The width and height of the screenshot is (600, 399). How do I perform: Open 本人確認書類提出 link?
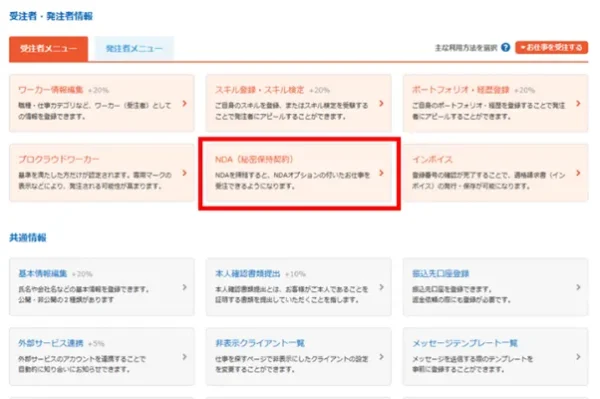(248, 274)
